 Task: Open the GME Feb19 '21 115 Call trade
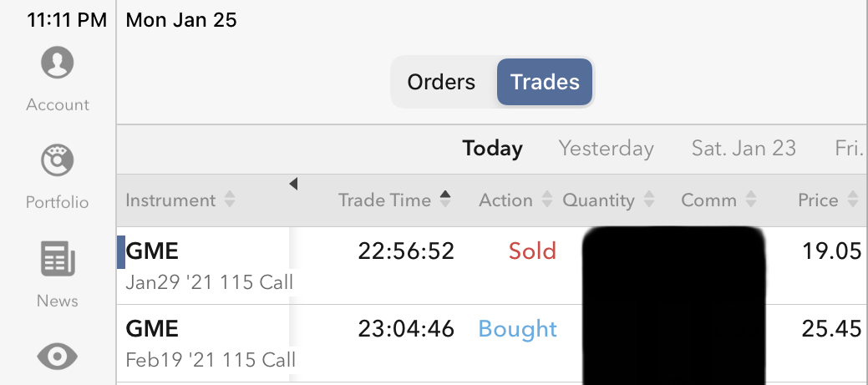click(x=211, y=343)
